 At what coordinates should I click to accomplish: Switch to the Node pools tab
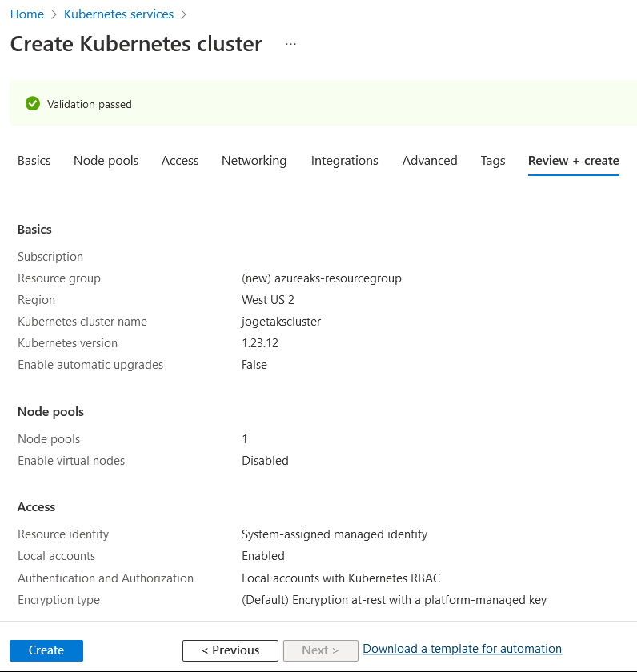pos(106,161)
